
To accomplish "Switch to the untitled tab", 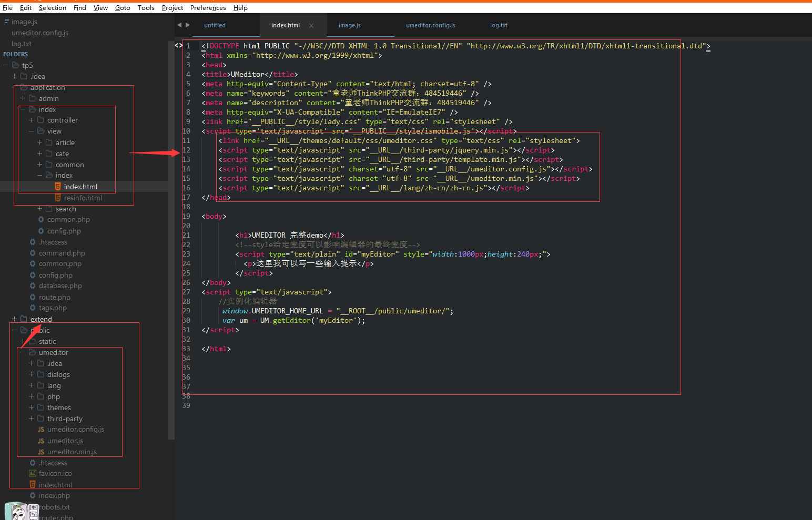I will [215, 25].
